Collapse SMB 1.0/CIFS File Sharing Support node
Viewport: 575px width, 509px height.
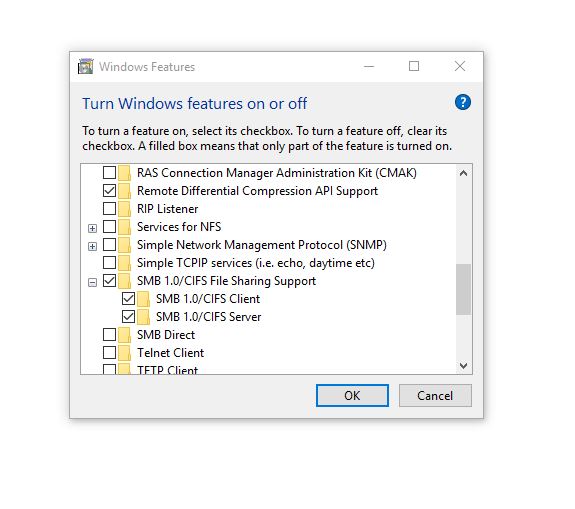(x=92, y=282)
